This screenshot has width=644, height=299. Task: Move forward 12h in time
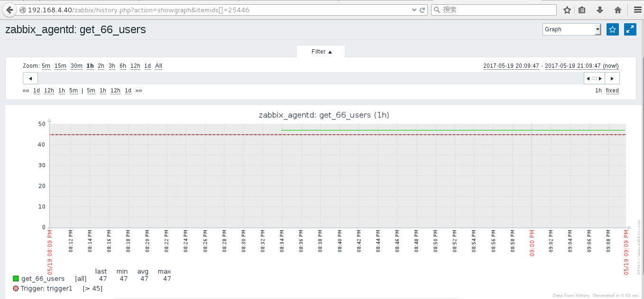click(116, 91)
